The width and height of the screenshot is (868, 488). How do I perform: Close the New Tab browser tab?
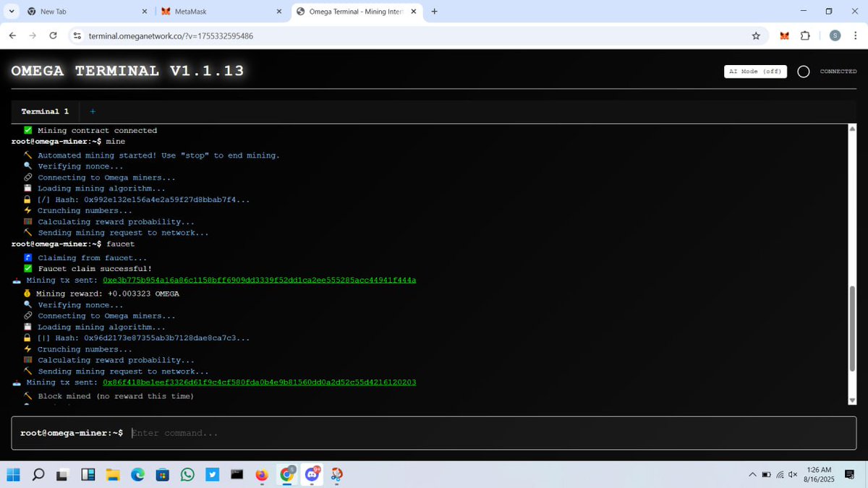click(x=145, y=12)
